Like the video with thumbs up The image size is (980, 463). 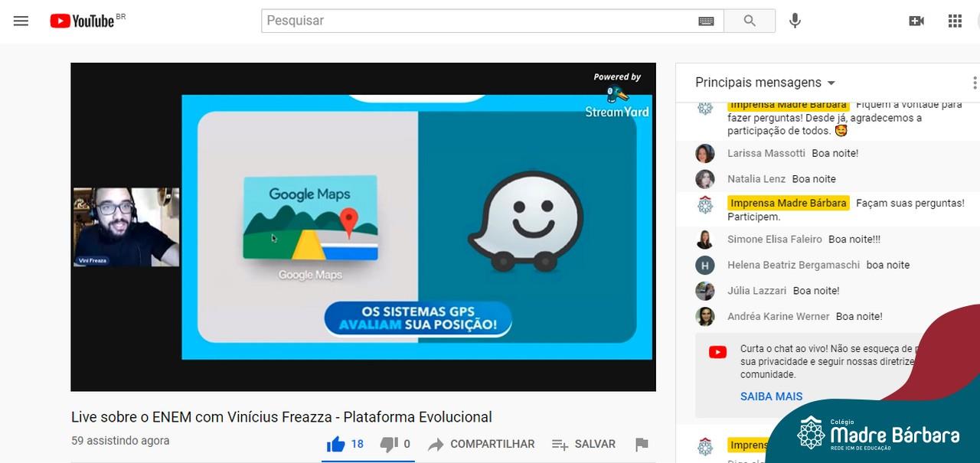335,444
